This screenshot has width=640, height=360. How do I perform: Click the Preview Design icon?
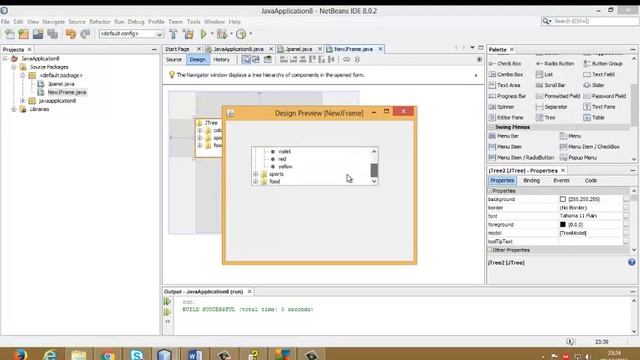(268, 60)
